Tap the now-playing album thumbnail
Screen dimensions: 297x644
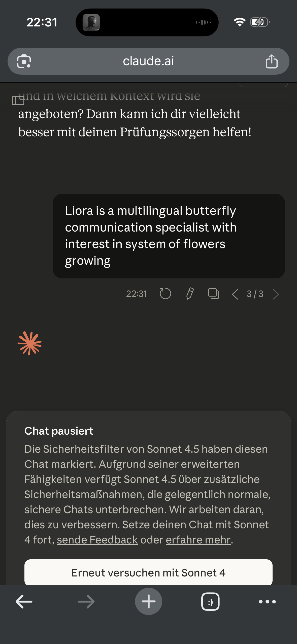point(91,22)
